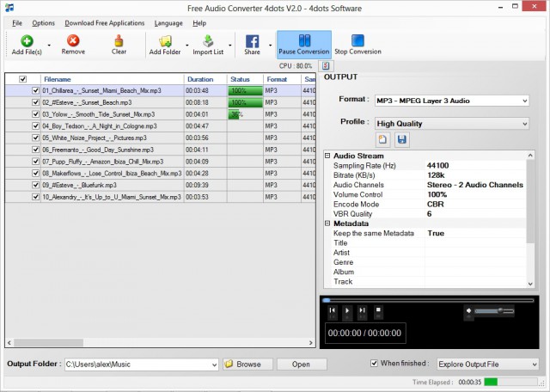Sort by Duration column header
This screenshot has height=392, width=550.
coord(205,79)
